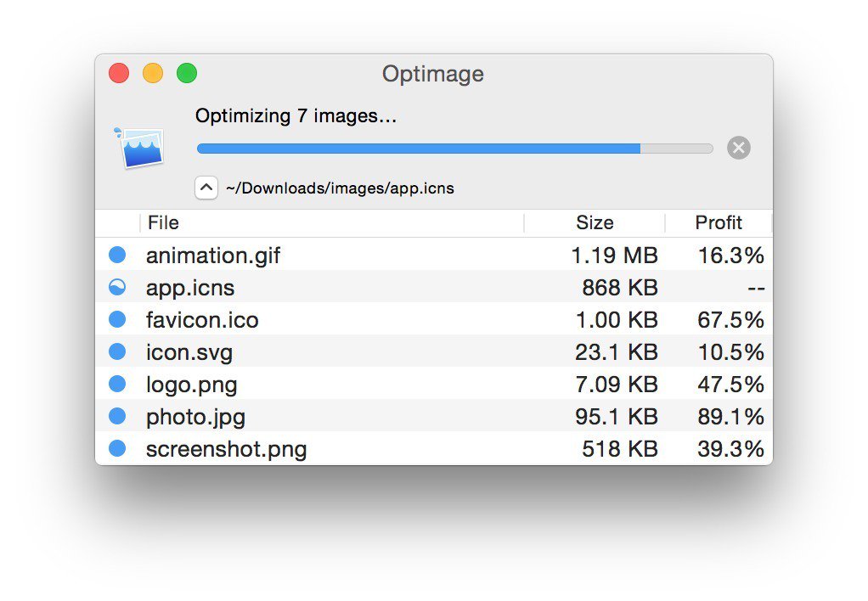Click the optimization progress bar
868x601 pixels.
pos(454,148)
